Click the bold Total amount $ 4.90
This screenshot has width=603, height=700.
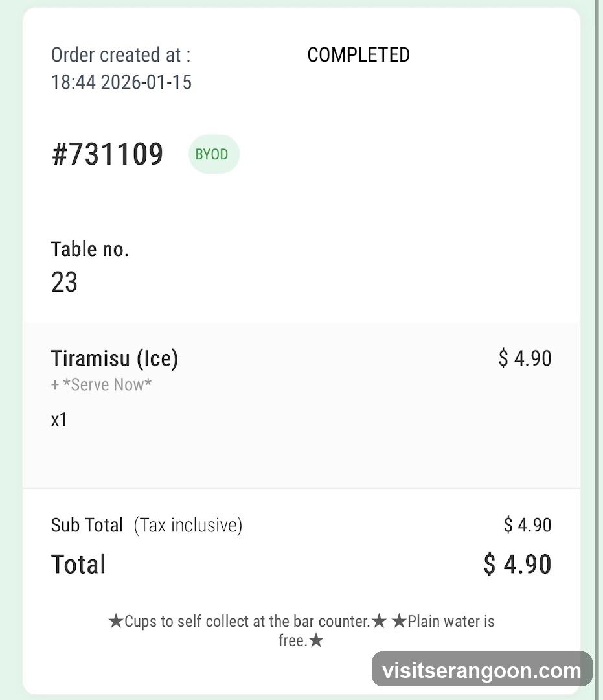click(x=518, y=564)
